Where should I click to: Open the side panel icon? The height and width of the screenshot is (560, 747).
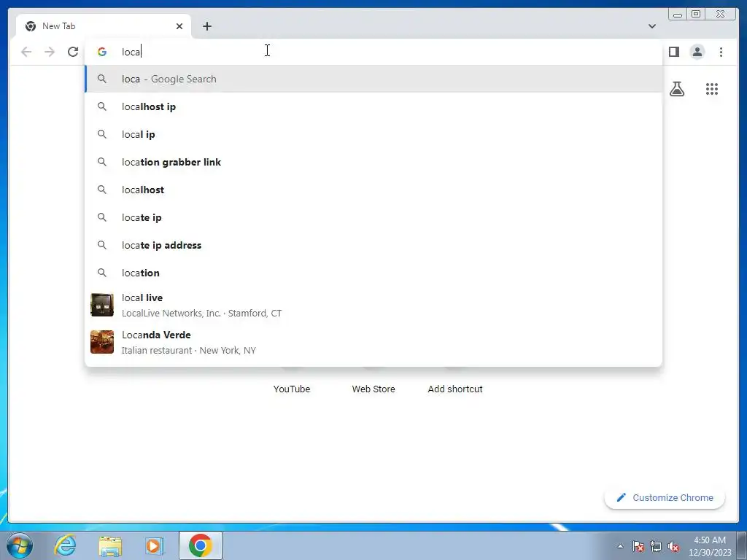coord(673,52)
